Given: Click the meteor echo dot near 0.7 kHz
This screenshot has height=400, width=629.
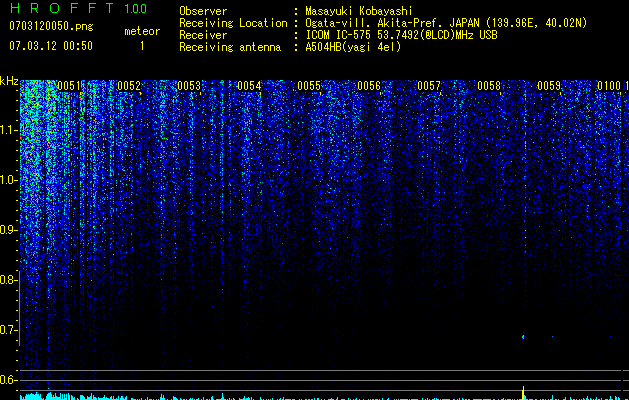Looking at the screenshot, I should click(x=523, y=337).
